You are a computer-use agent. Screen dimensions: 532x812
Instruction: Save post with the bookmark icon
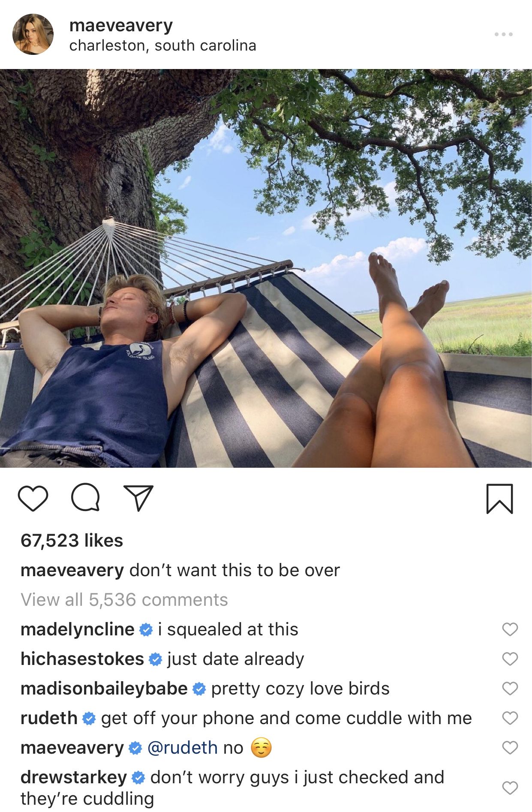499,499
